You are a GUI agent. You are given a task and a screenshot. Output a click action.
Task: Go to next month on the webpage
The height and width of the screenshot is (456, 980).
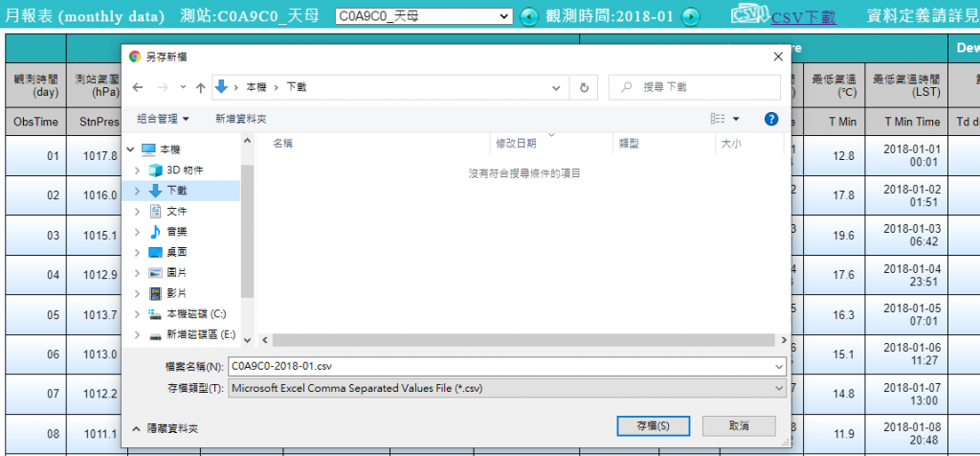pyautogui.click(x=690, y=16)
